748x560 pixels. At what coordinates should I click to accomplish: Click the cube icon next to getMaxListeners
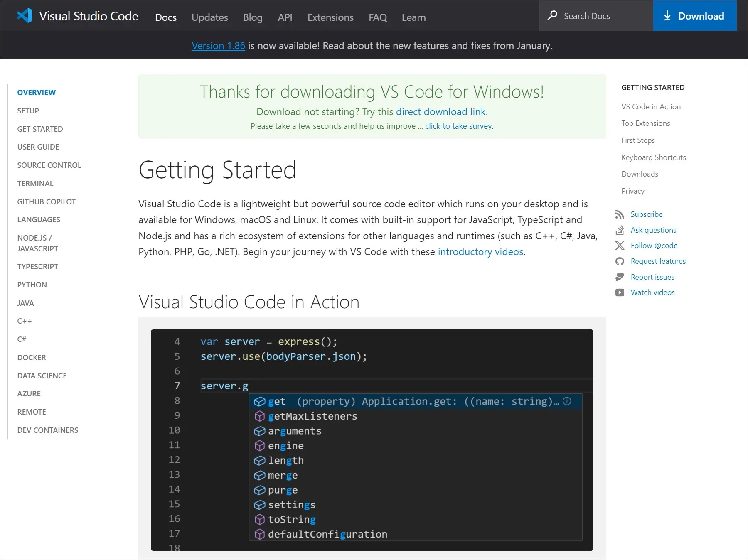pyautogui.click(x=260, y=416)
